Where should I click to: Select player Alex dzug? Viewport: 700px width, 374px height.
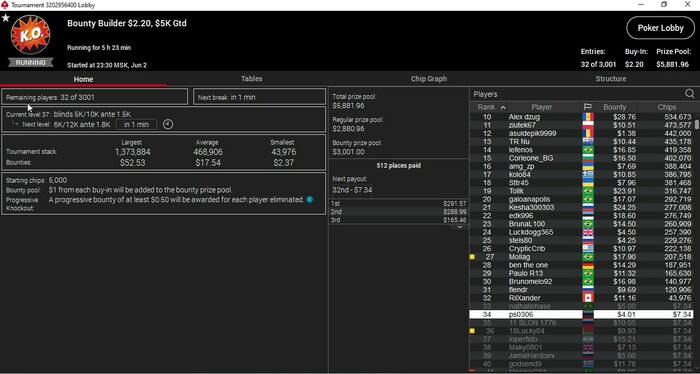click(581, 117)
